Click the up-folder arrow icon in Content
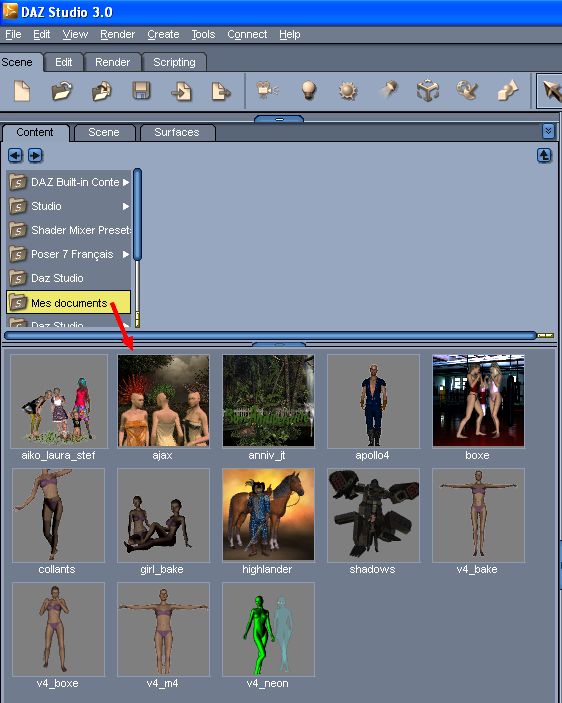Image resolution: width=562 pixels, height=703 pixels. tap(544, 156)
